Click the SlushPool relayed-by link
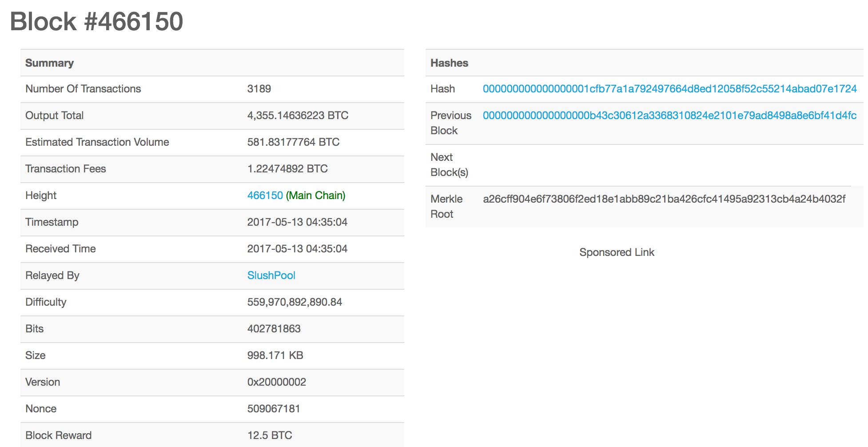The width and height of the screenshot is (868, 447). coord(271,275)
